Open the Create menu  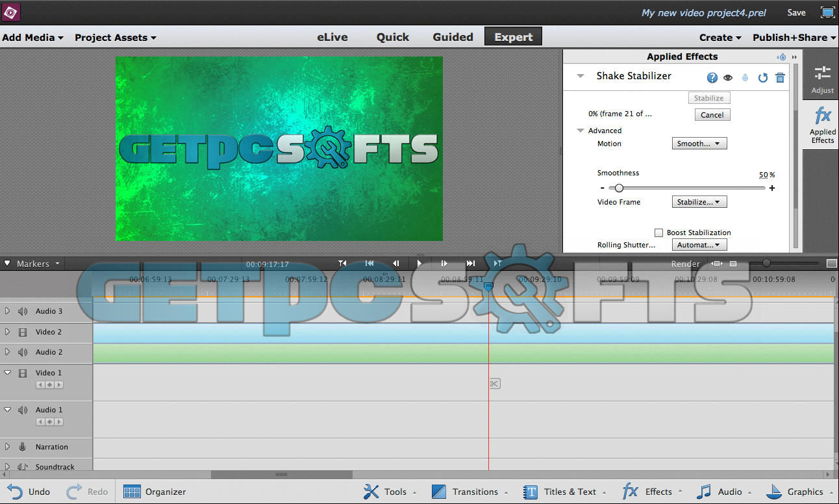pos(720,38)
